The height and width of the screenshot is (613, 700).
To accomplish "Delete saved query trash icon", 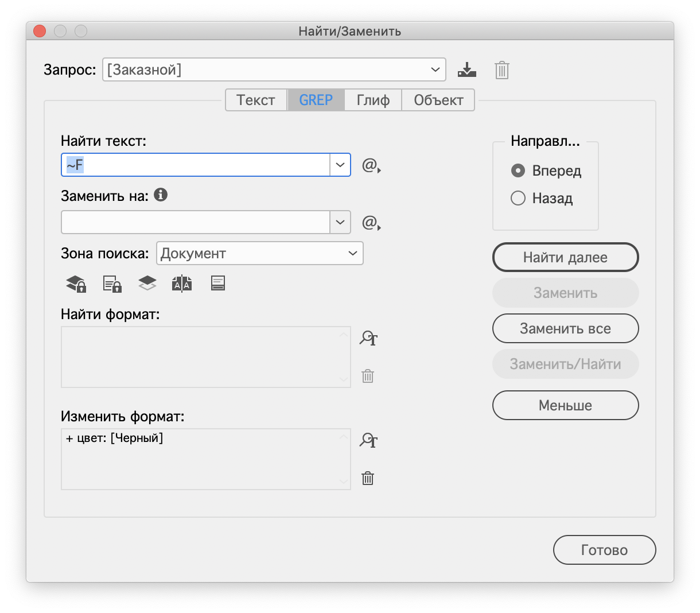I will [502, 70].
